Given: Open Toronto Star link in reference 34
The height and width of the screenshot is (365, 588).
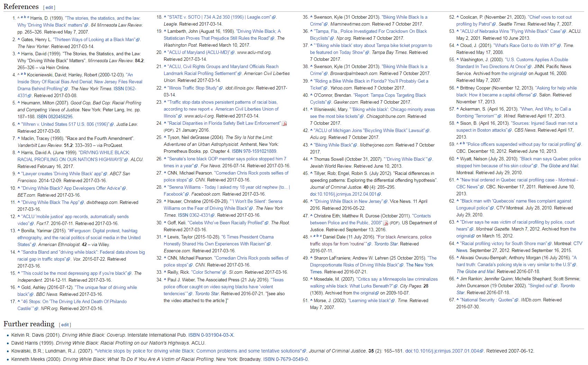Looking at the screenshot, I should (x=207, y=294).
